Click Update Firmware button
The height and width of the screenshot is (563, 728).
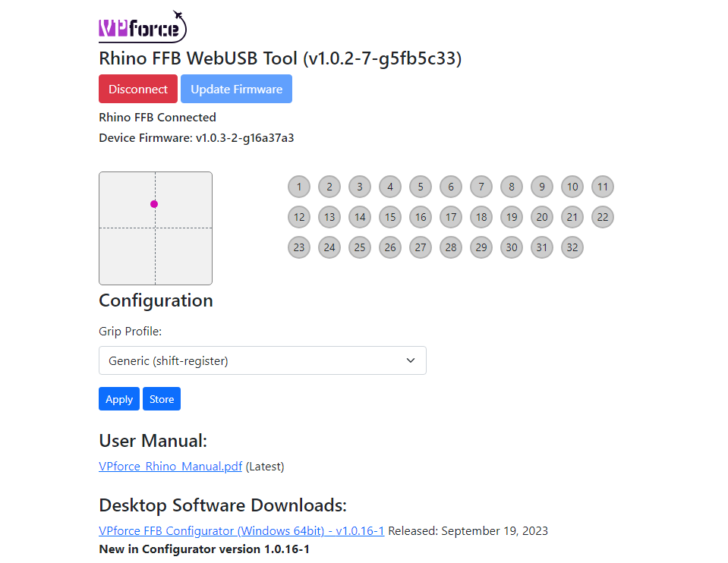tap(236, 89)
